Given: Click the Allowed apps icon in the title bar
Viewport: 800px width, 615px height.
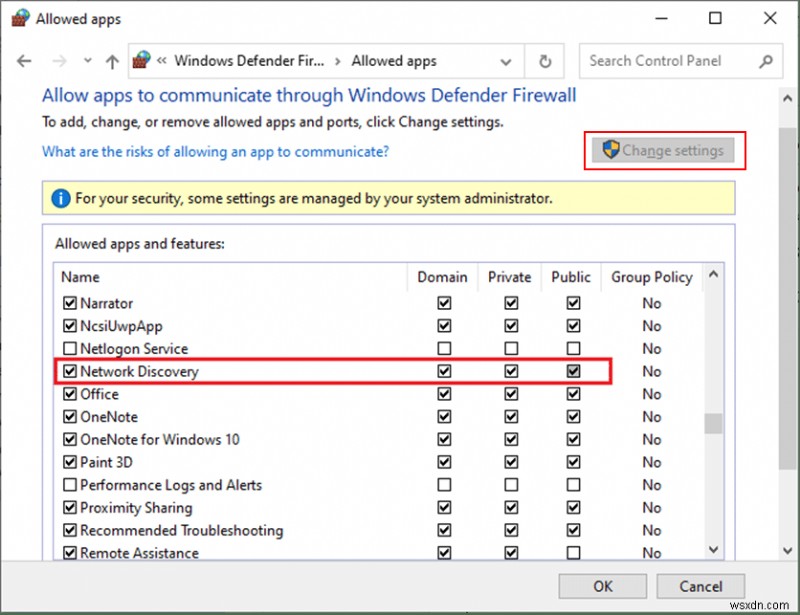Looking at the screenshot, I should (21, 18).
